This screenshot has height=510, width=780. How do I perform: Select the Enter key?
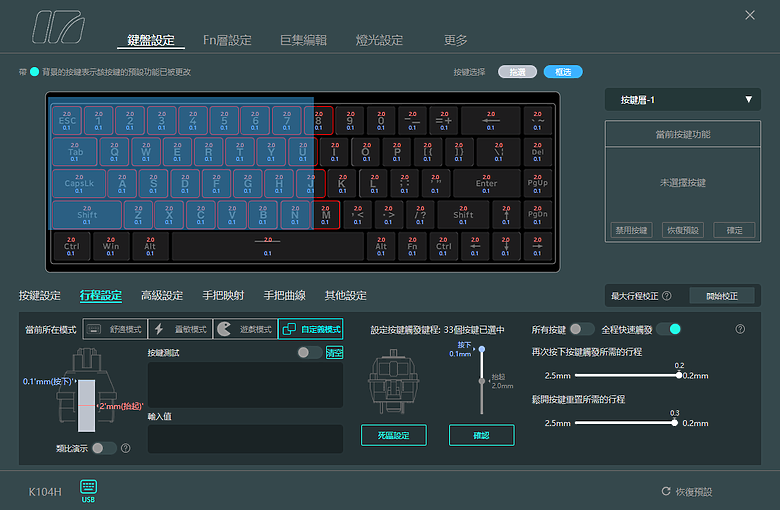tap(487, 183)
